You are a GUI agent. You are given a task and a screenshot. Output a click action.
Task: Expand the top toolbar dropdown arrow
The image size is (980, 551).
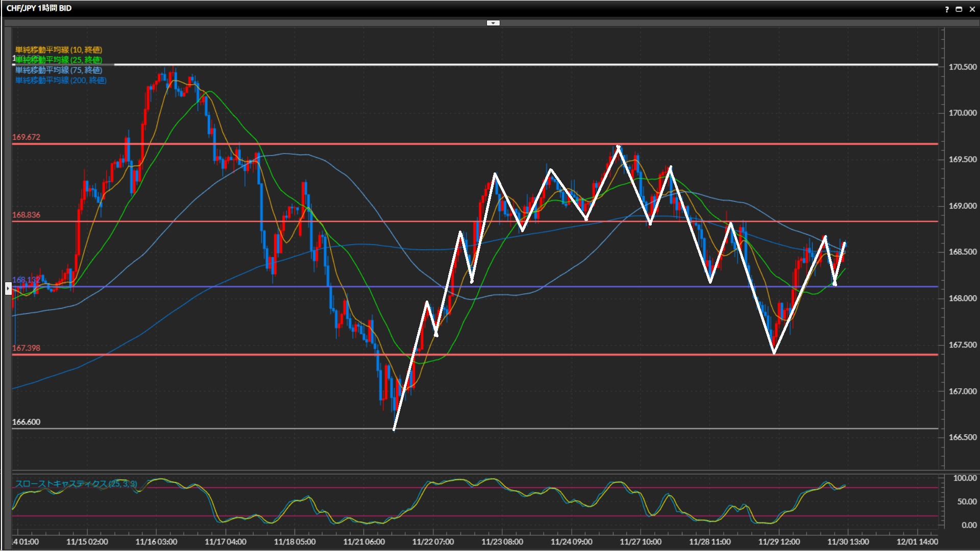coord(493,23)
